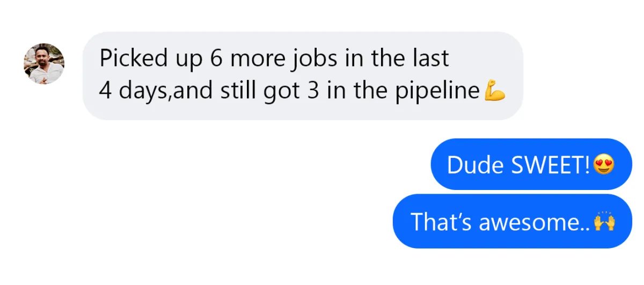
Task: Click the number "4" starting the second line
Action: pyautogui.click(x=105, y=92)
